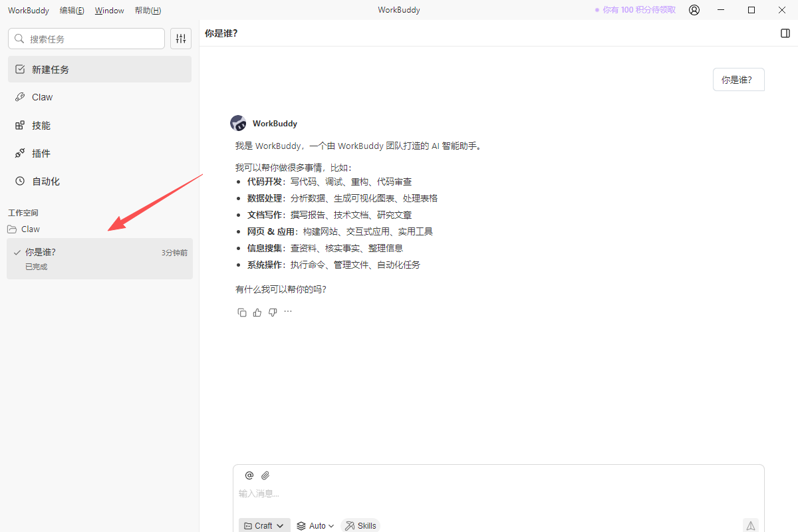Viewport: 798px width, 532px height.
Task: Click the 新建任务 button
Action: 99,69
